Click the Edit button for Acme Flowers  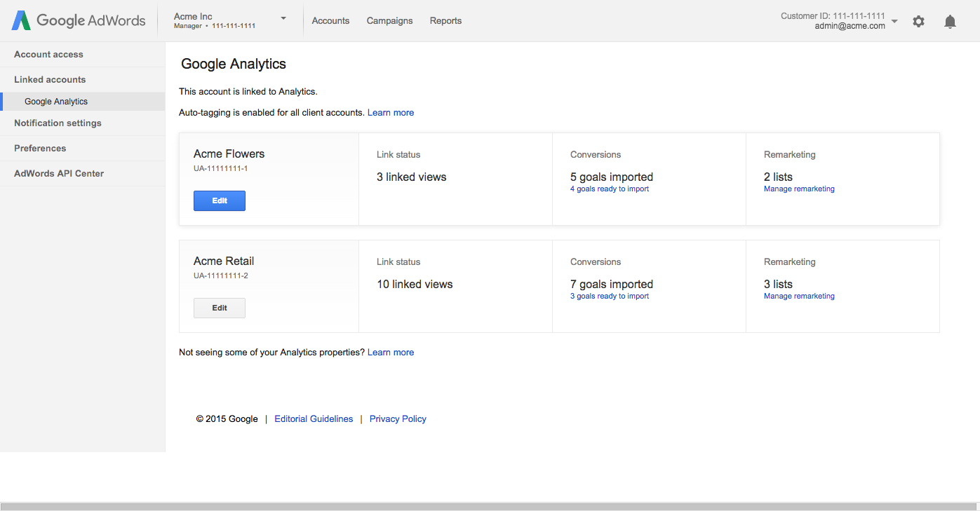(220, 200)
